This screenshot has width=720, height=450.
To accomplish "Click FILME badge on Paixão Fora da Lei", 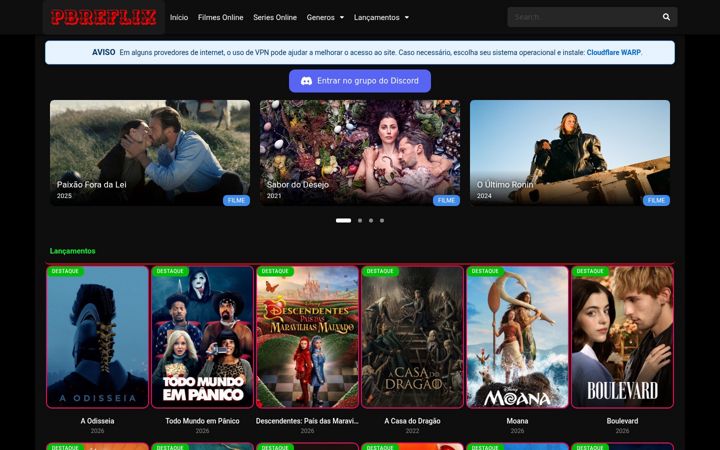I will click(236, 200).
